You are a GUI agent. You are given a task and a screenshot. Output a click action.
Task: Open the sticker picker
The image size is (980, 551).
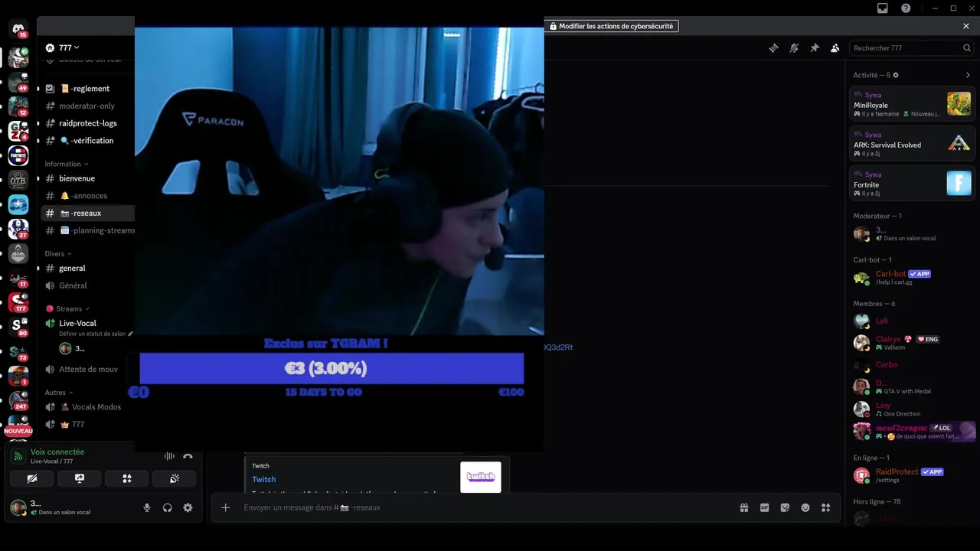(x=785, y=507)
